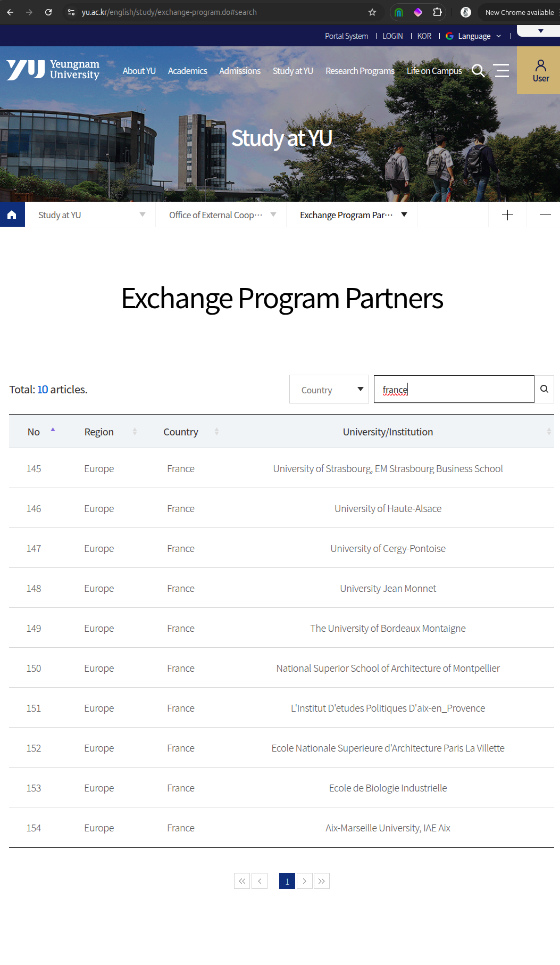Click Ecole Nationale Superieure d'Architecture Paris entry
Viewport: 560px width, 965px height.
point(388,748)
